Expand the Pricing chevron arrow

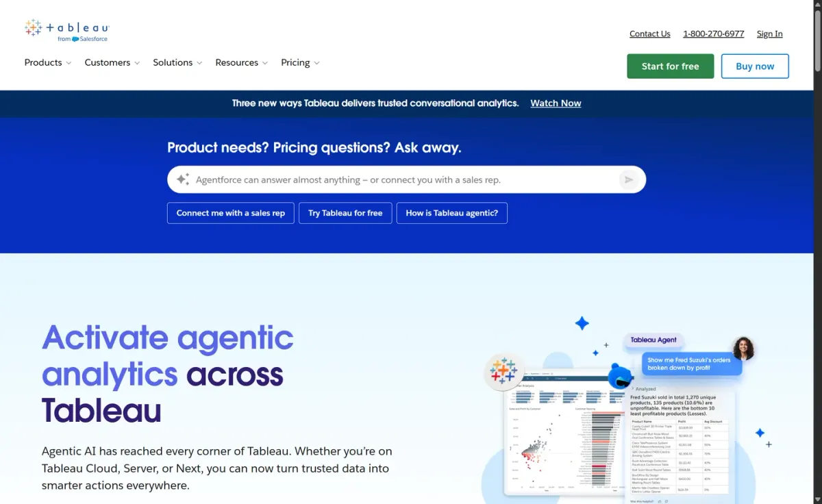click(316, 63)
